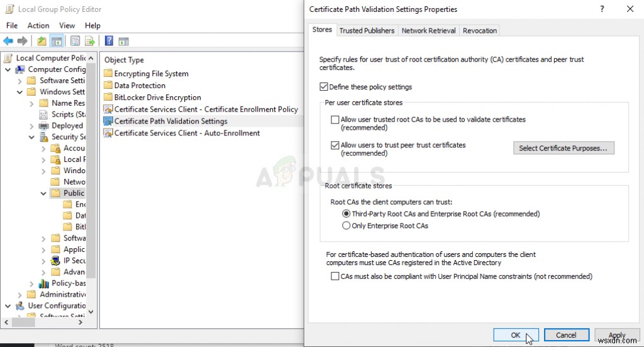The width and height of the screenshot is (644, 347).
Task: Click the Local Computer Policy root icon
Action: tap(8, 58)
